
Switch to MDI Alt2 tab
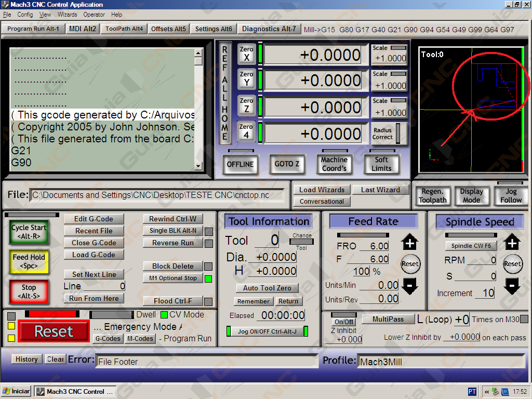[x=83, y=29]
